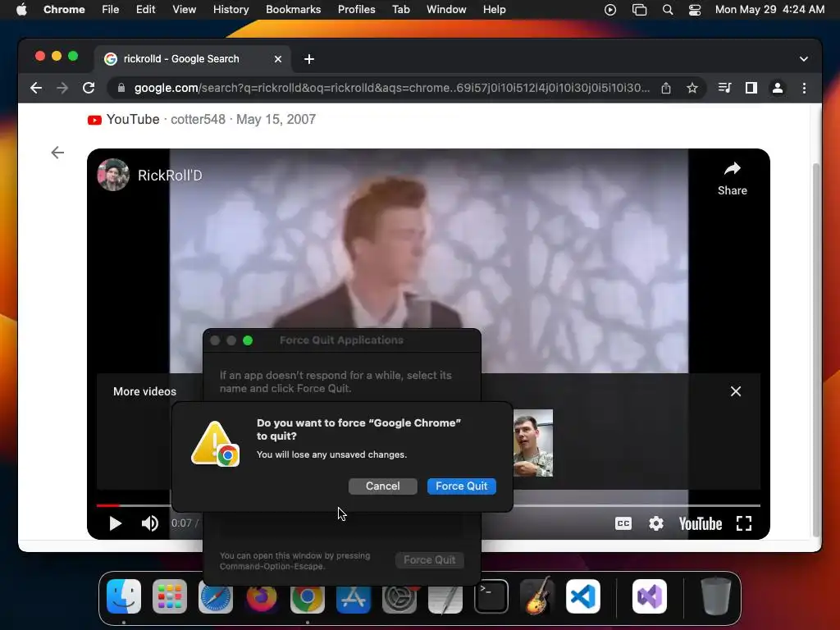Click the green zoom button of Force Quit window
Viewport: 840px width, 630px height.
click(x=248, y=340)
